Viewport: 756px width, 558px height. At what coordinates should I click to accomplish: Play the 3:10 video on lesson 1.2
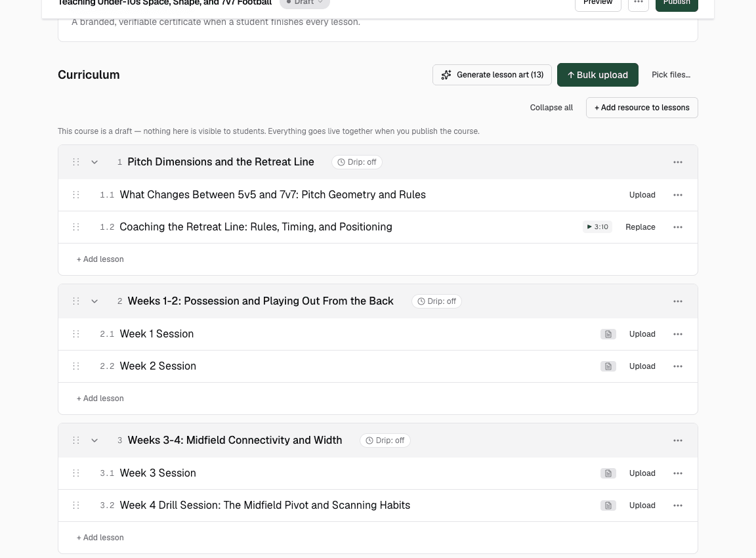(597, 226)
